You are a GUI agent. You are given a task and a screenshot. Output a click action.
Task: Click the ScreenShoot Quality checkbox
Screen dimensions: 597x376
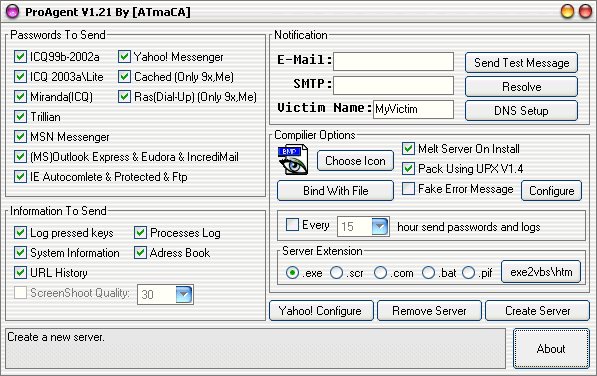20,293
